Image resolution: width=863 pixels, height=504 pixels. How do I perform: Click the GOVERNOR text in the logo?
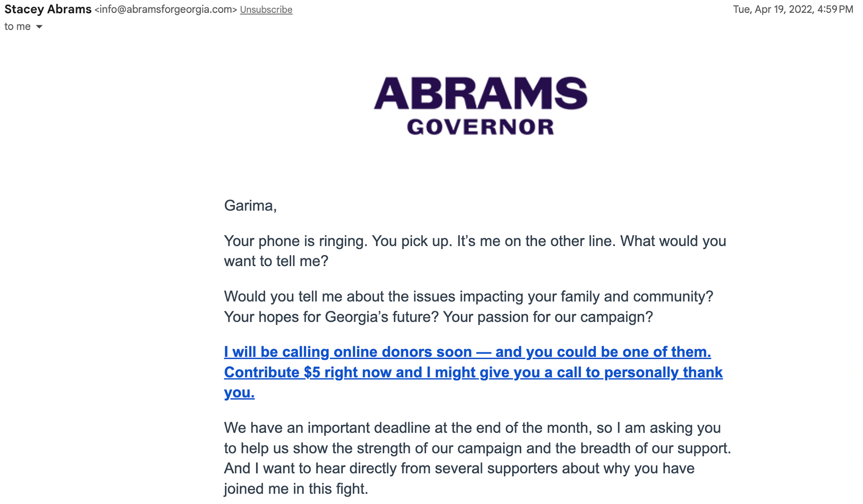point(480,127)
